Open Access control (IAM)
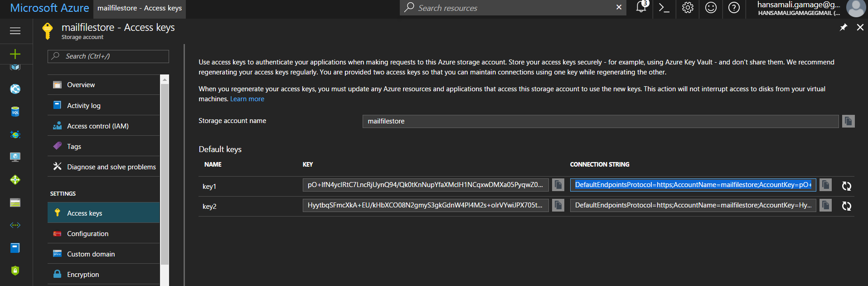The image size is (868, 286). point(104,126)
